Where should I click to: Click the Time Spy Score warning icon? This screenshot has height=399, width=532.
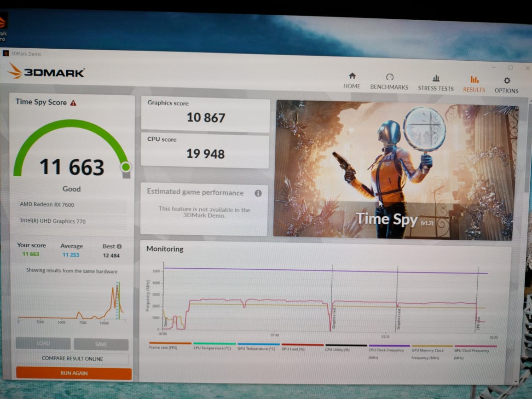(x=73, y=103)
